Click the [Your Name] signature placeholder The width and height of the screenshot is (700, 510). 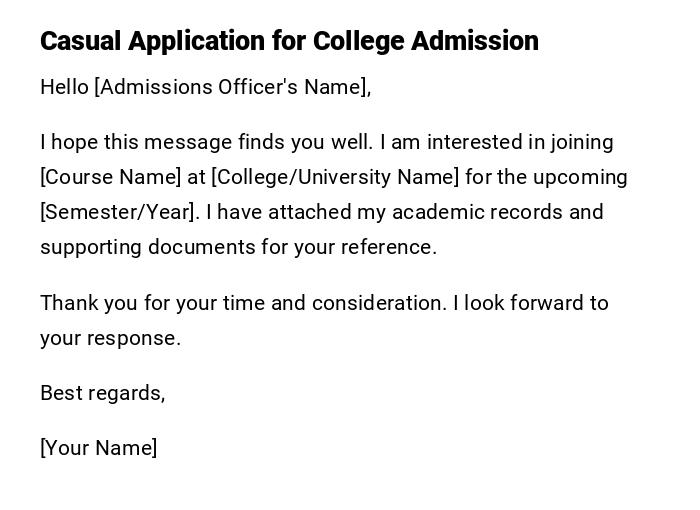(x=98, y=448)
